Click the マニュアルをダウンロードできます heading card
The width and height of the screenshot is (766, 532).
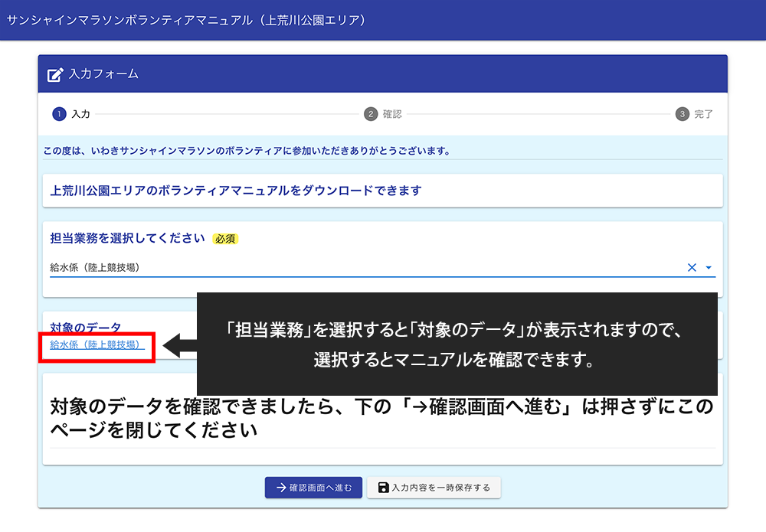tap(382, 191)
